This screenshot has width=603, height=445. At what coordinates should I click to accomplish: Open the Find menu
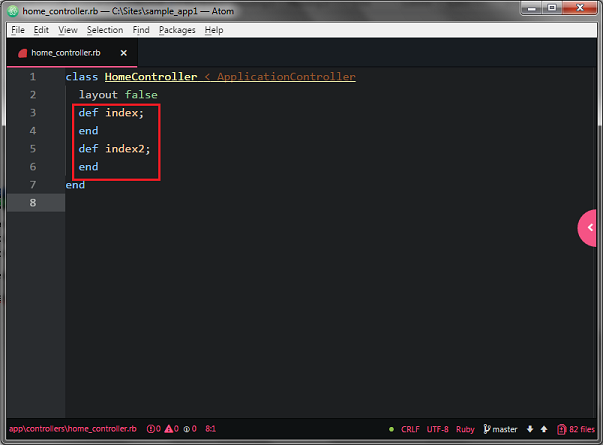pyautogui.click(x=141, y=30)
